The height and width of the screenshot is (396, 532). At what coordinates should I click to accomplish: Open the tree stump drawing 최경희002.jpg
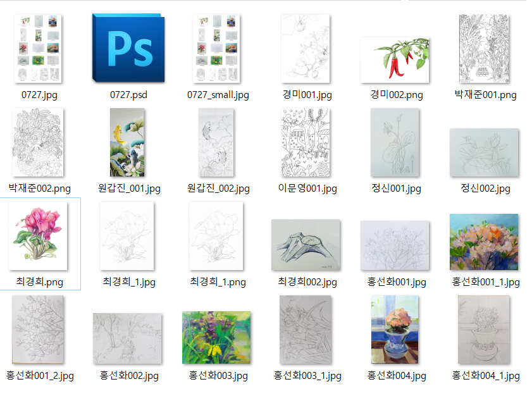coord(306,245)
